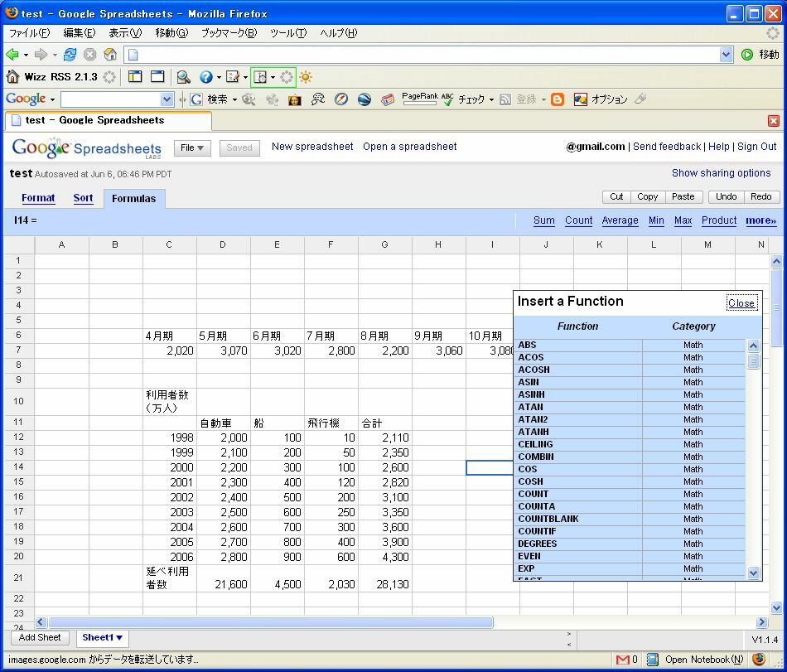Click the New spreadsheet link
This screenshot has width=787, height=672.
312,147
